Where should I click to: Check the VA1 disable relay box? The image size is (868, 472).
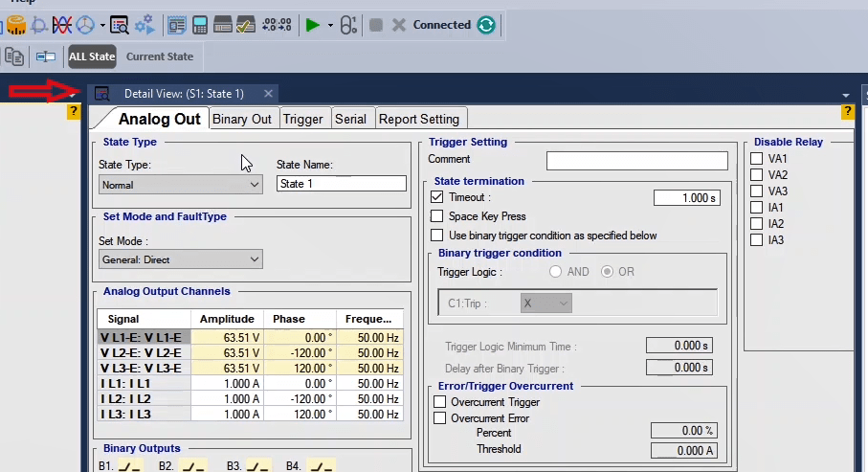click(757, 159)
